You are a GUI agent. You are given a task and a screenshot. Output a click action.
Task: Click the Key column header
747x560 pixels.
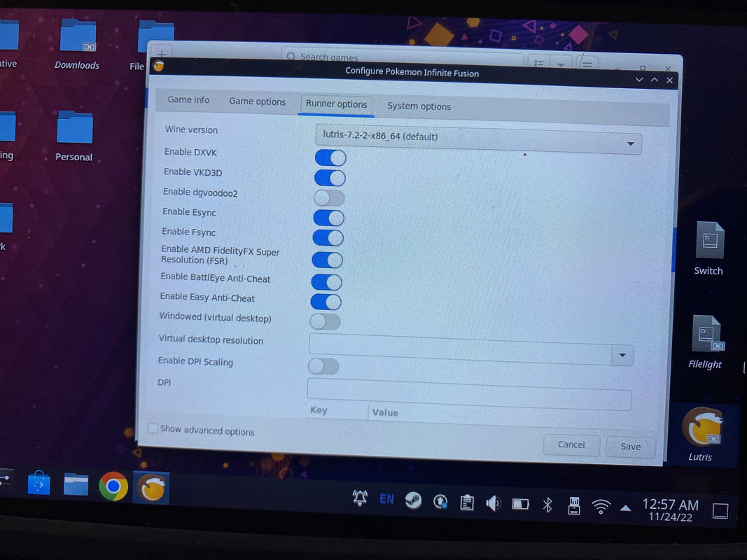[x=319, y=410]
